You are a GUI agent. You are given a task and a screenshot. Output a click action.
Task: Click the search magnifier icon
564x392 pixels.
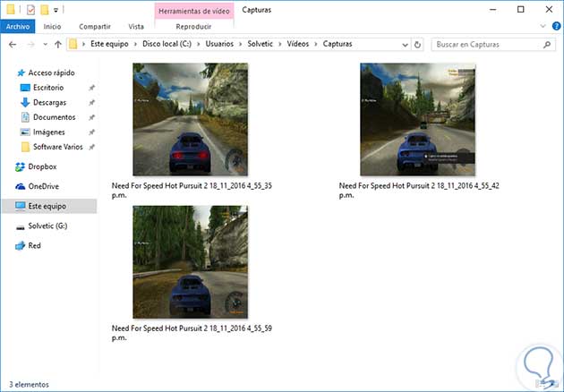coord(547,45)
